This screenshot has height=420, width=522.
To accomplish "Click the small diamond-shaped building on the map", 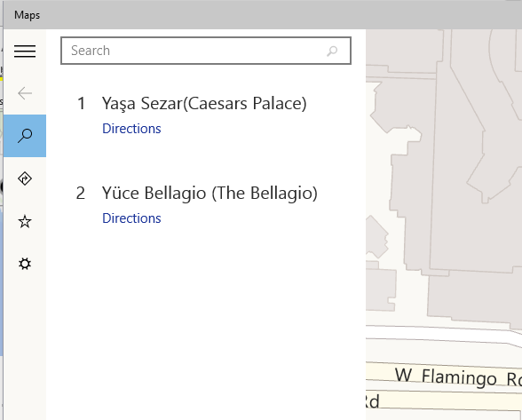I will coord(376,236).
